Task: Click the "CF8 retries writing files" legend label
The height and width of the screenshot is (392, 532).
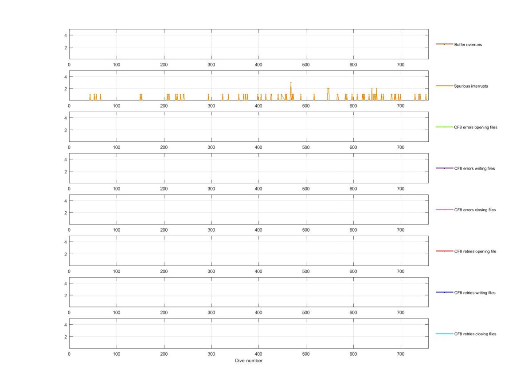Action: (475, 293)
